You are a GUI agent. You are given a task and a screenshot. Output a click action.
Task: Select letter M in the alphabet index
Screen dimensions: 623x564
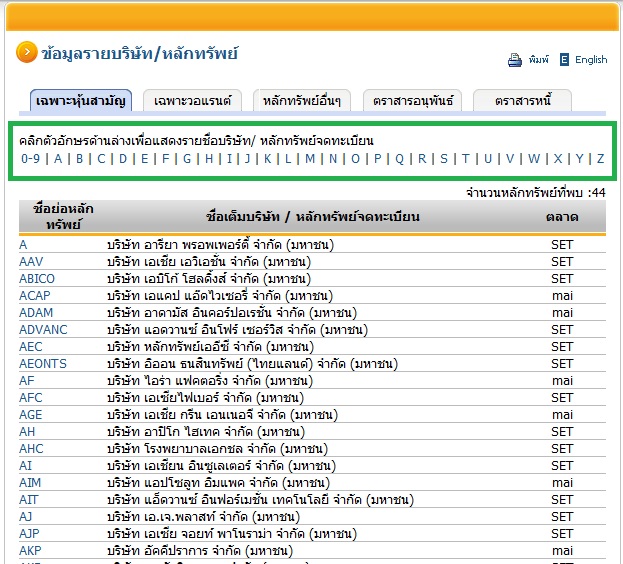click(310, 159)
